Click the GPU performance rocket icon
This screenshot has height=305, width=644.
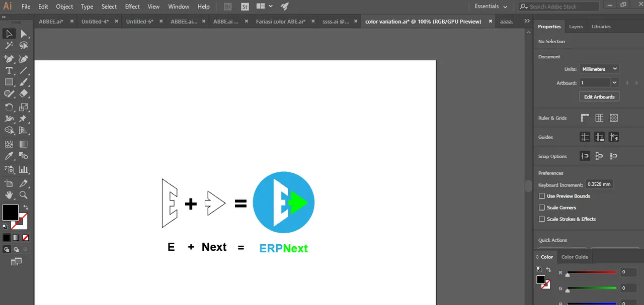(285, 7)
